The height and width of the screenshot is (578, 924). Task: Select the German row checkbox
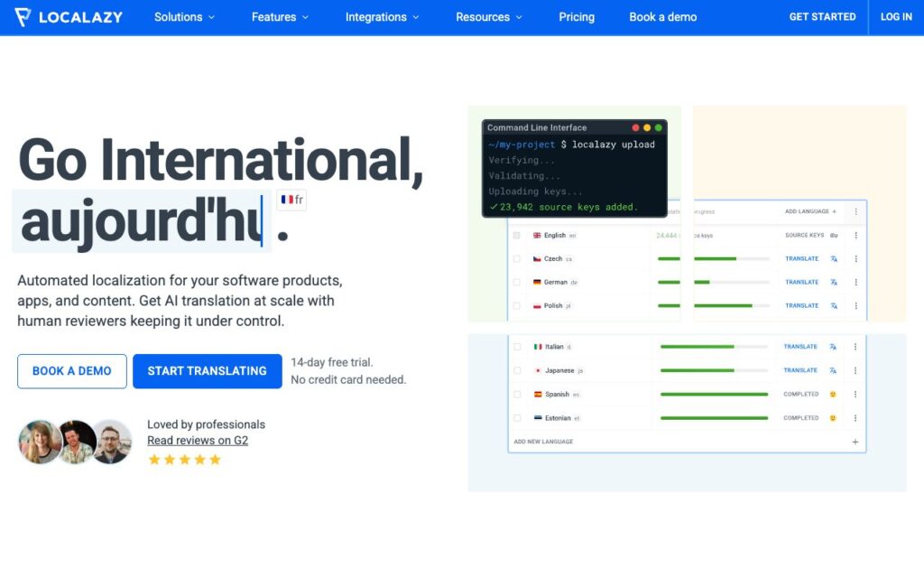517,283
